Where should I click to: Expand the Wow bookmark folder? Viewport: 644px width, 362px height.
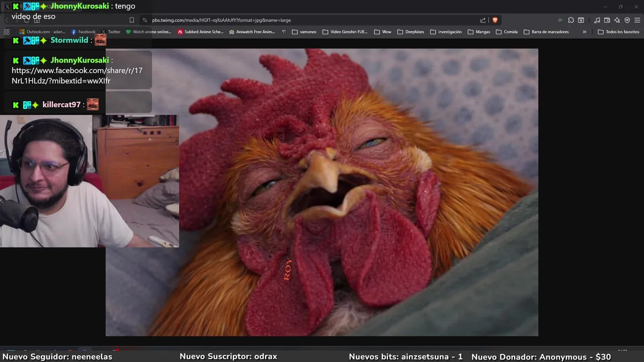[383, 32]
